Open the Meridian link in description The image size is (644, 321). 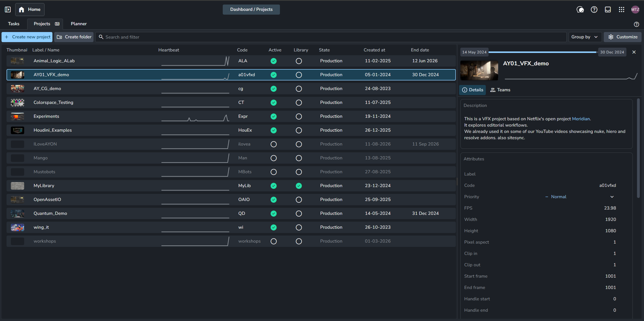click(x=581, y=119)
